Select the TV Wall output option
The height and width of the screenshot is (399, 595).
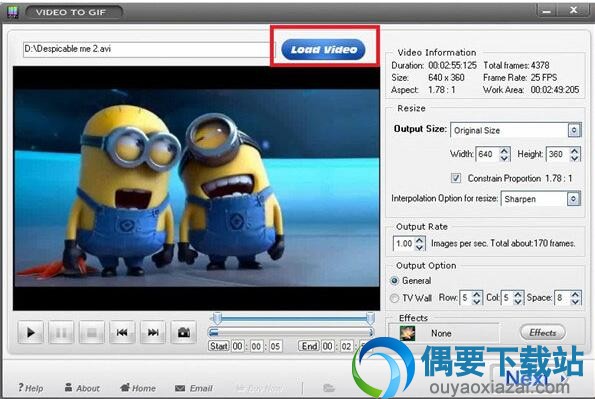pyautogui.click(x=395, y=298)
